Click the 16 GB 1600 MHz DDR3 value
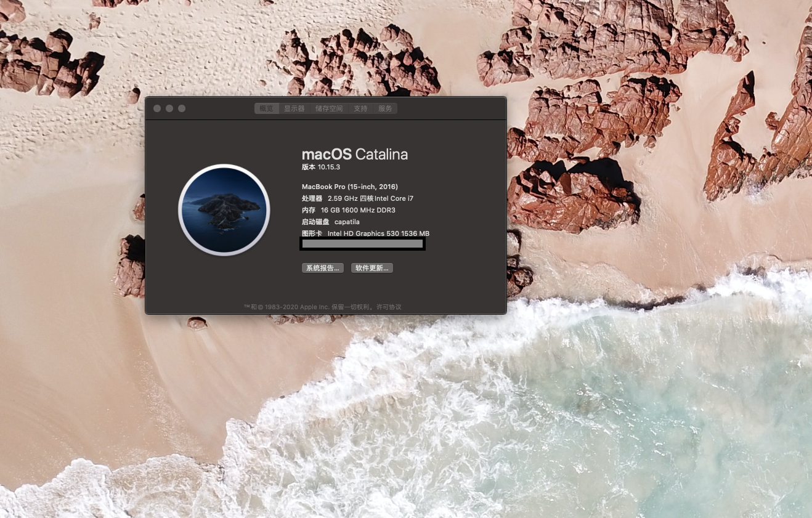This screenshot has height=518, width=812. 358,210
